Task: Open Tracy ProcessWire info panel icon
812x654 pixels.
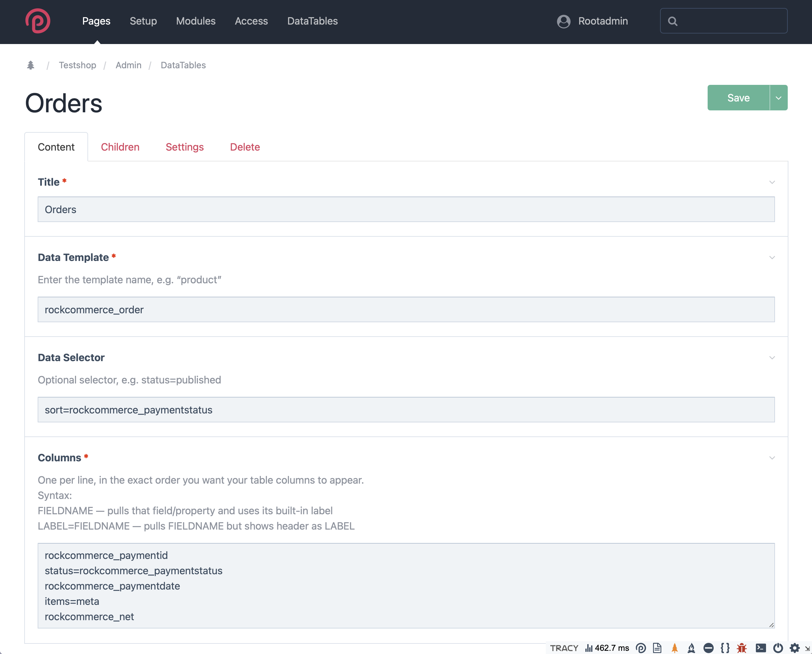Action: coord(641,648)
